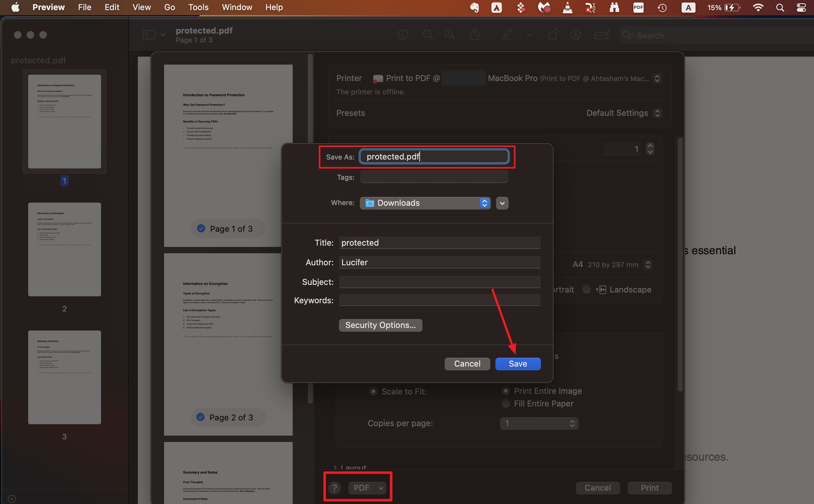The height and width of the screenshot is (504, 814).
Task: Click the Save As filename field
Action: (434, 156)
